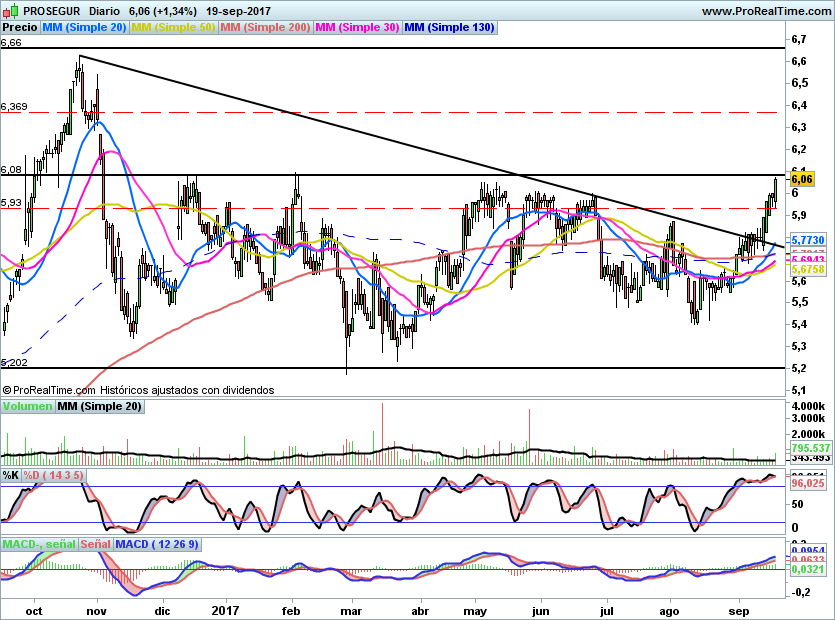
Task: Select the Precio indicator label
Action: (x=19, y=28)
